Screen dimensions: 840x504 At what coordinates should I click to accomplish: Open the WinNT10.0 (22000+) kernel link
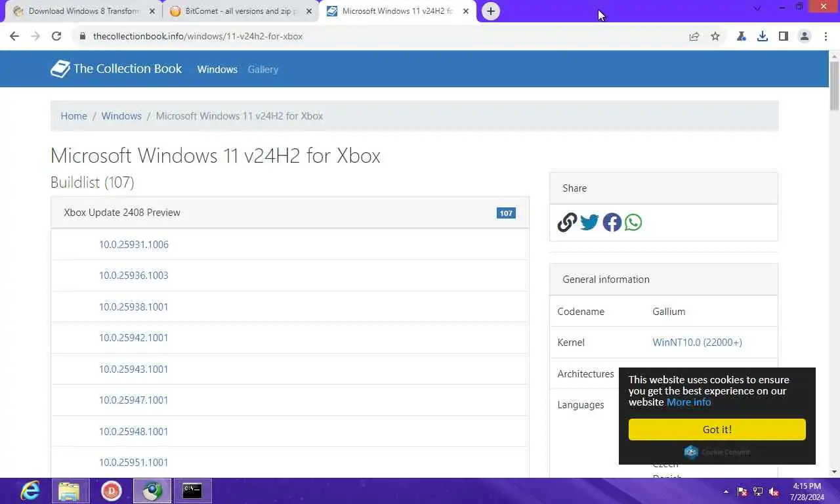[698, 343]
